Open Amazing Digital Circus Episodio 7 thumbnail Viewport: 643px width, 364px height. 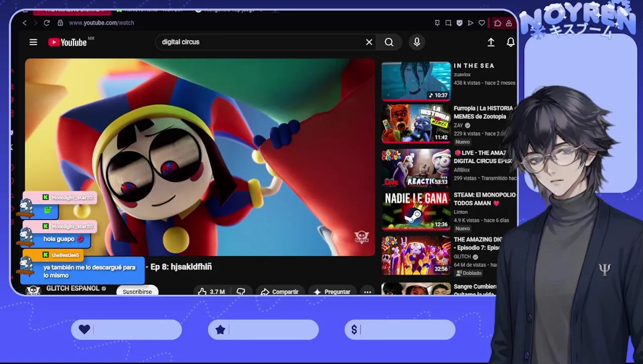click(x=416, y=255)
